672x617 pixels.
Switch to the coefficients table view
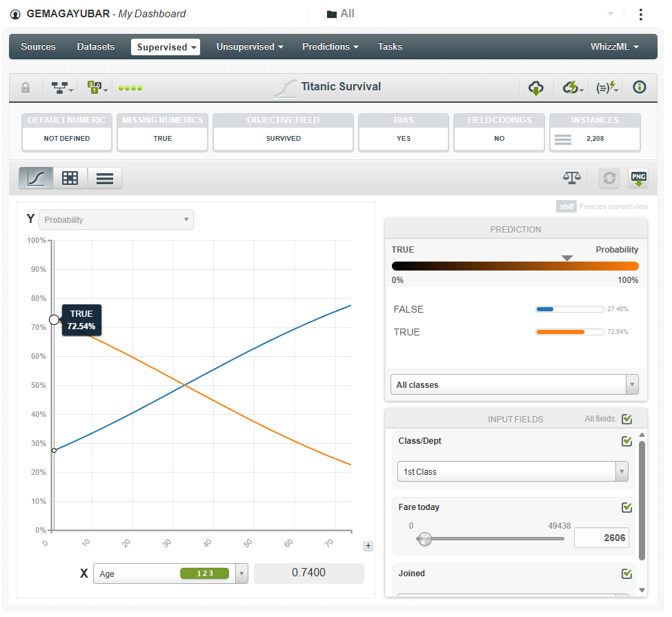[70, 178]
